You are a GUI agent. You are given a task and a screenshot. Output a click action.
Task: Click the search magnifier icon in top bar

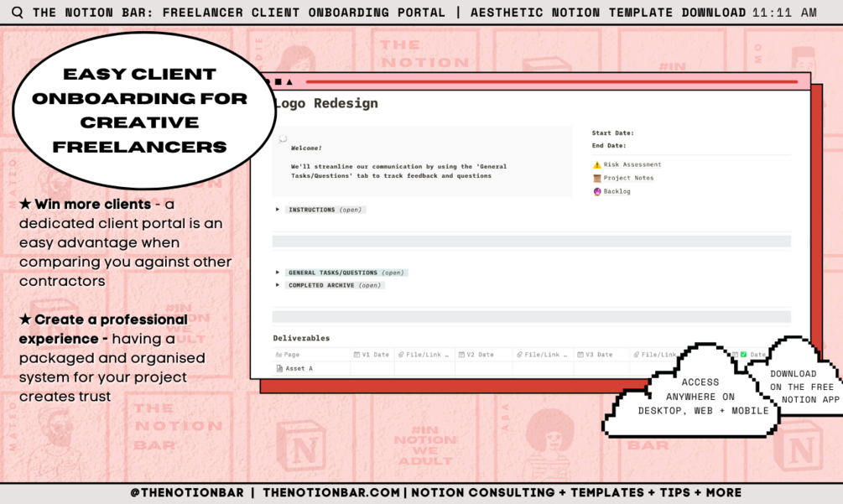click(18, 13)
